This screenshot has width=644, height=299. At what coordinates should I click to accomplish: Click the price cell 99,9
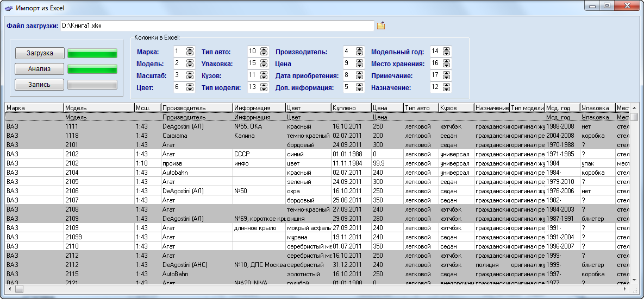coord(387,163)
